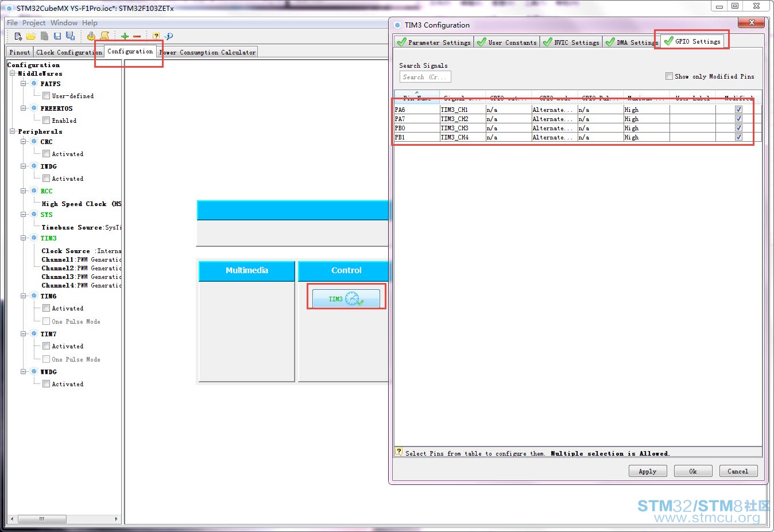Click the Save Project As icon
The height and width of the screenshot is (532, 774).
(70, 36)
